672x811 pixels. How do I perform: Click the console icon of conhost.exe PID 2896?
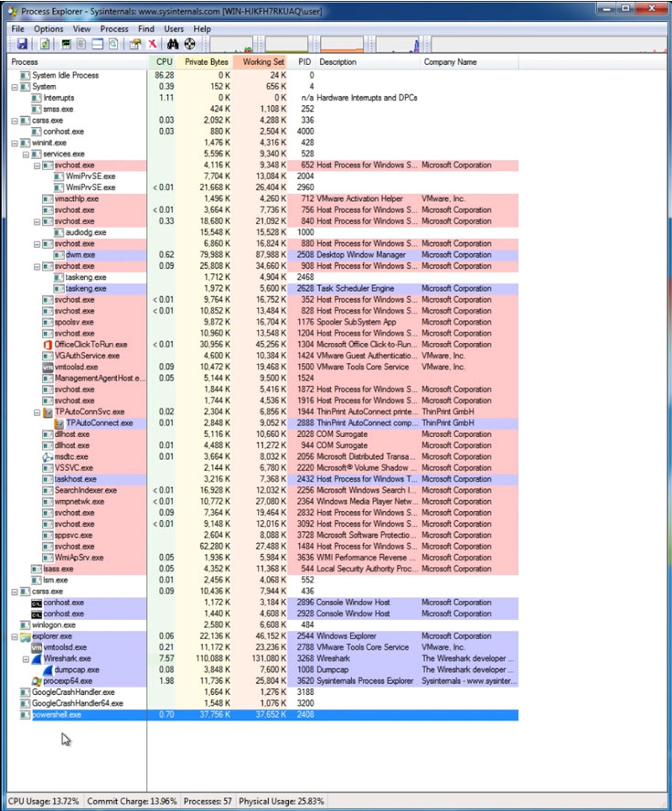37,603
